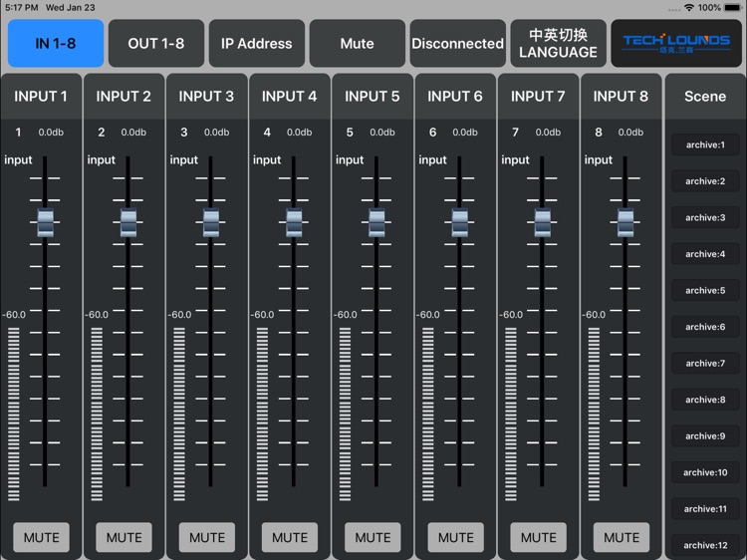
Task: Click the Wi-Fi icon in status bar
Action: tap(689, 8)
